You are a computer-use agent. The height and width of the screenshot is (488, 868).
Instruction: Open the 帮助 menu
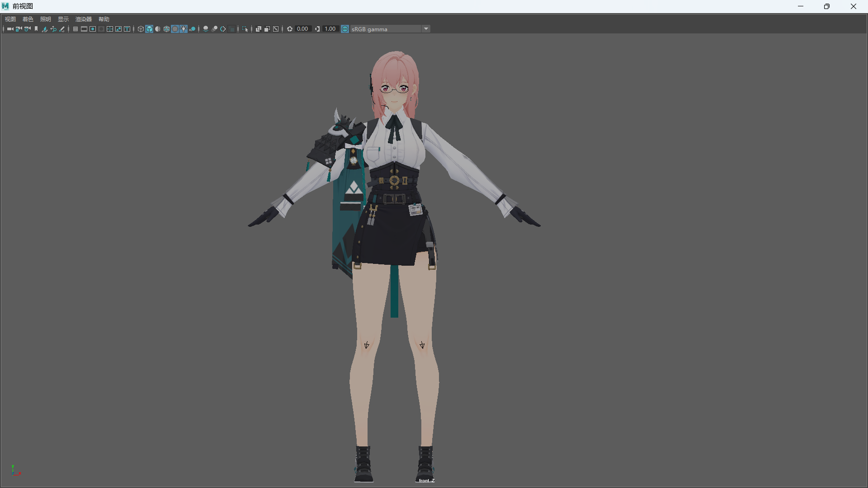pos(104,19)
